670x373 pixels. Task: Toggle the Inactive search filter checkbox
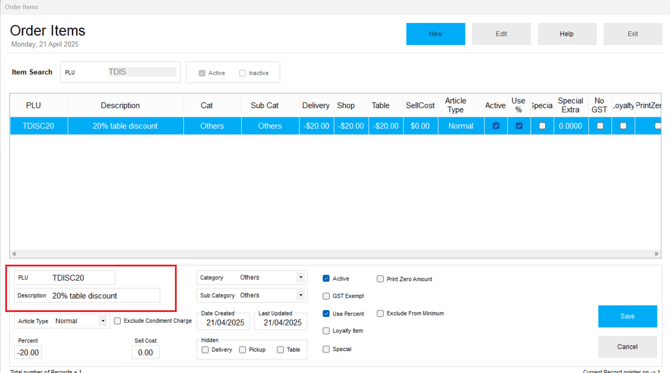pos(243,73)
